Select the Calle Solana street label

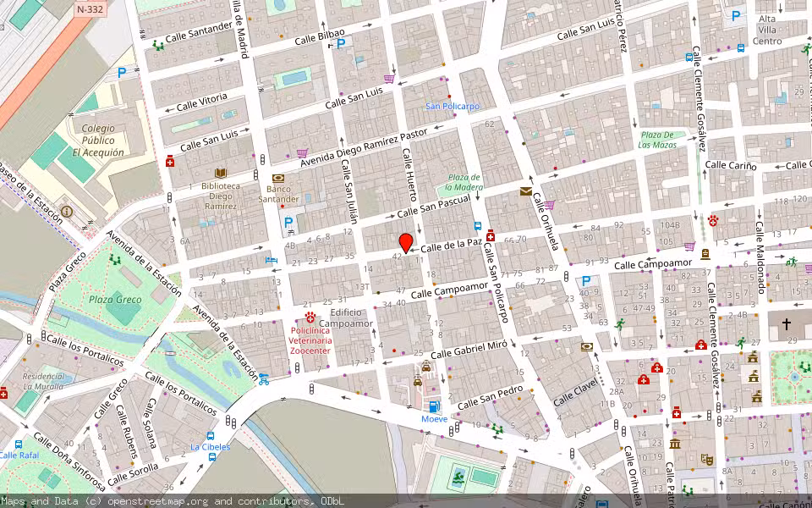pyautogui.click(x=149, y=423)
